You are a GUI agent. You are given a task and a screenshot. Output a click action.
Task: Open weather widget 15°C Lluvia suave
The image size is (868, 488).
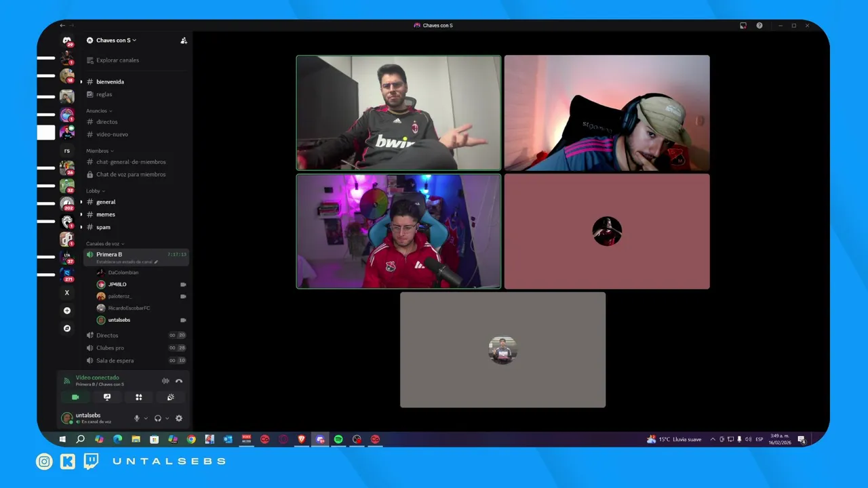tap(674, 439)
